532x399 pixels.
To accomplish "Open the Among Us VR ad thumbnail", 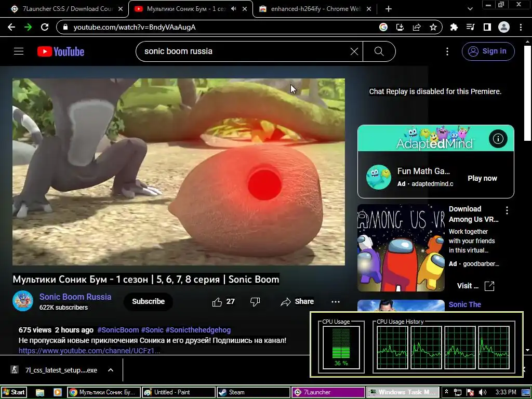I will pyautogui.click(x=401, y=248).
